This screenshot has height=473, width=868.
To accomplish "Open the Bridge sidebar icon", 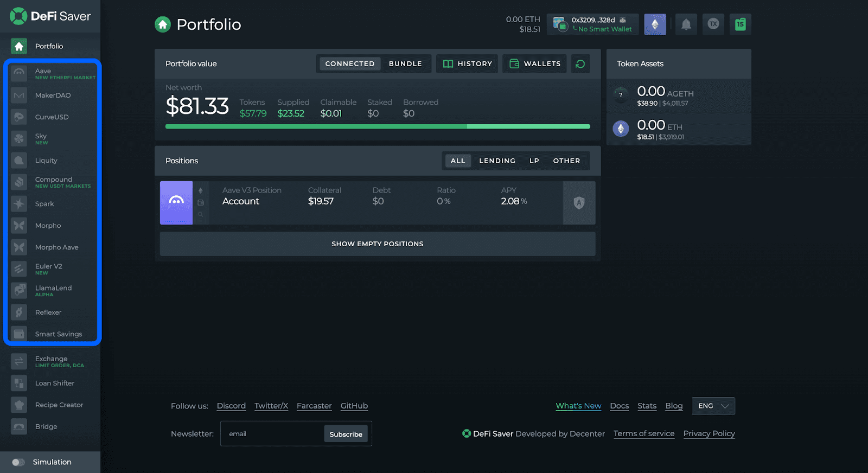I will click(x=19, y=426).
